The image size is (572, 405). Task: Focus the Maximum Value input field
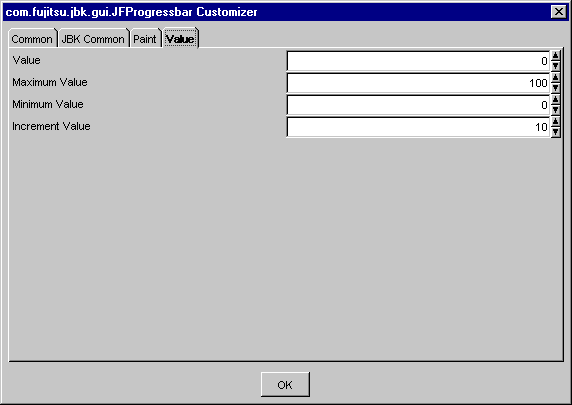418,83
